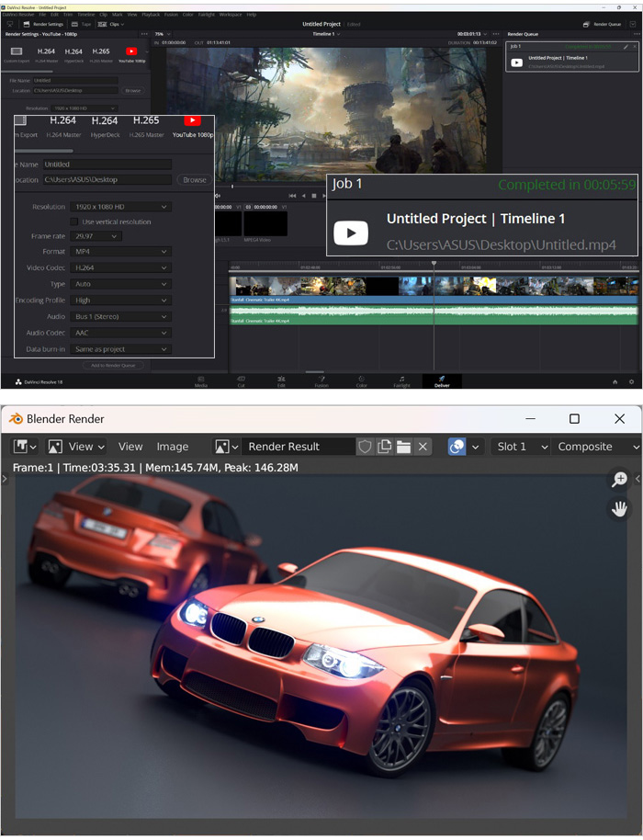Open the Fairlight page icon in Resolve

tap(401, 381)
